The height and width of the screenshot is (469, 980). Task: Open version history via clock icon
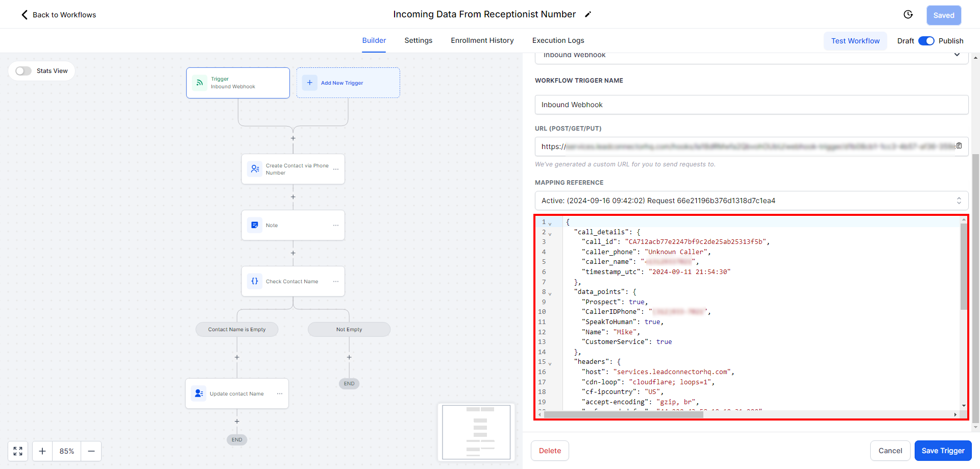click(909, 15)
